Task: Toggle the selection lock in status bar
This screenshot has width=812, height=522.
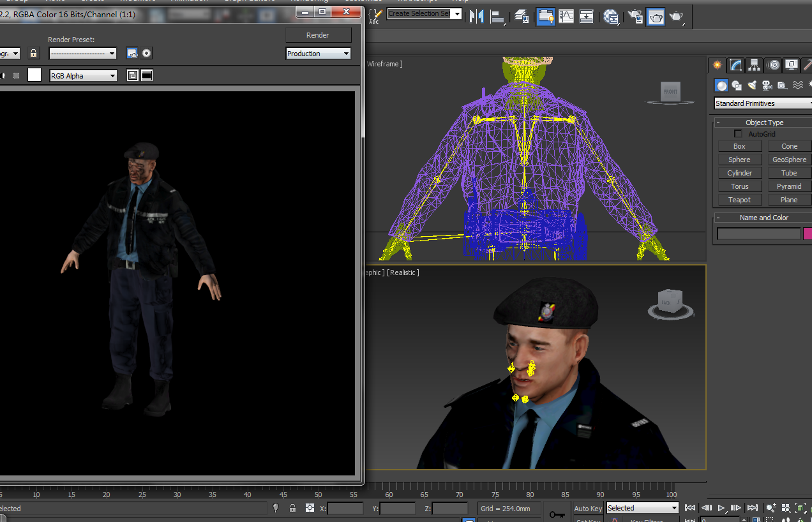Action: pos(292,508)
